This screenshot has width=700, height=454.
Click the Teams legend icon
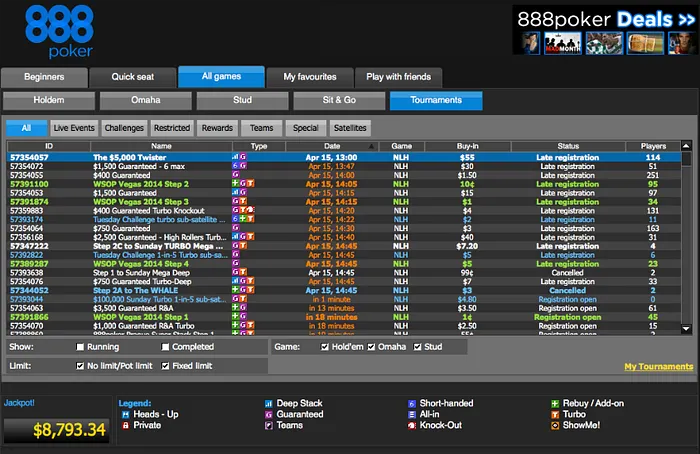pyautogui.click(x=268, y=425)
